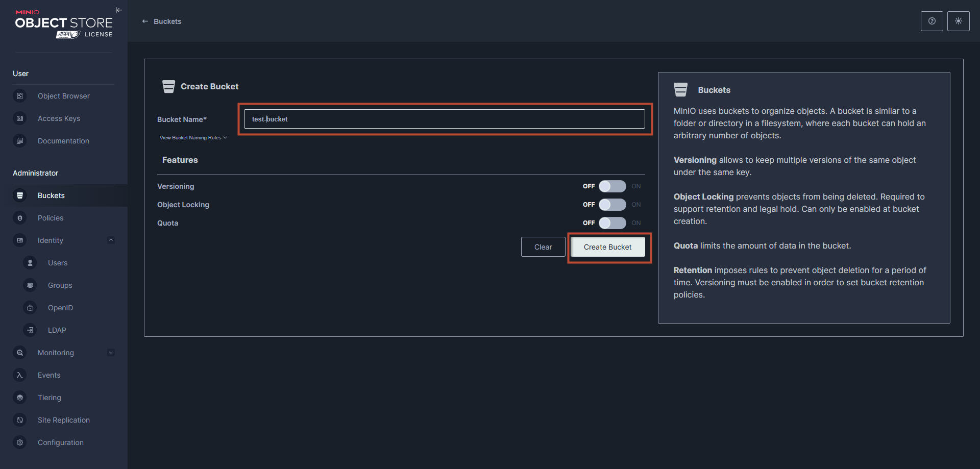Click into the Bucket Name text field
Viewport: 980px width, 469px height.
click(444, 119)
